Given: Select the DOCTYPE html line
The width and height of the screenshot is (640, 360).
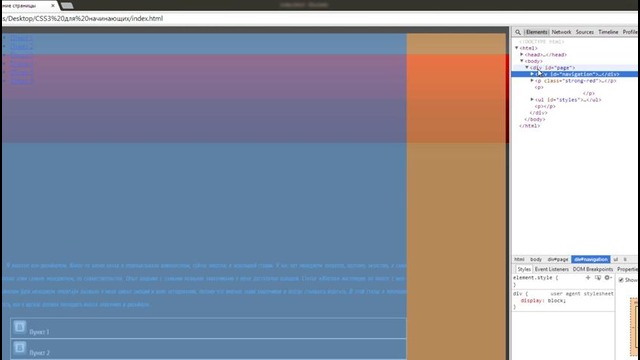Looking at the screenshot, I should (542, 42).
